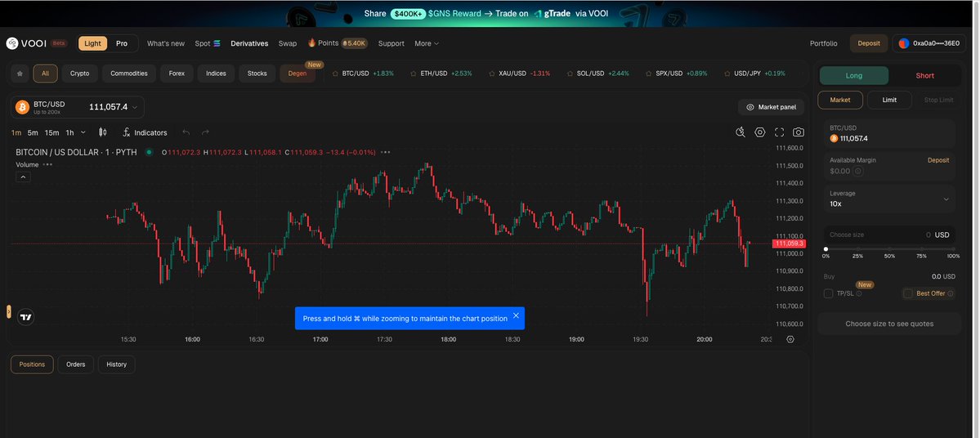Redo the last chart action
Viewport: 980px width, 438px height.
205,132
